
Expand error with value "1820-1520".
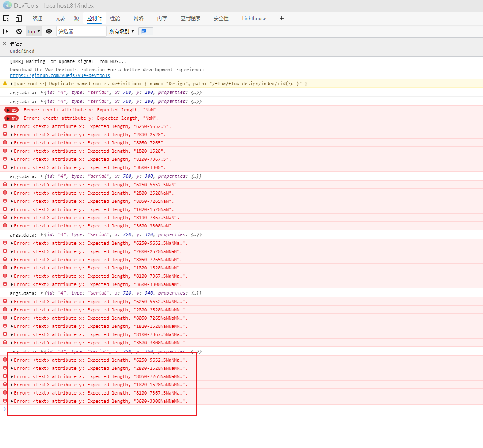pos(12,151)
